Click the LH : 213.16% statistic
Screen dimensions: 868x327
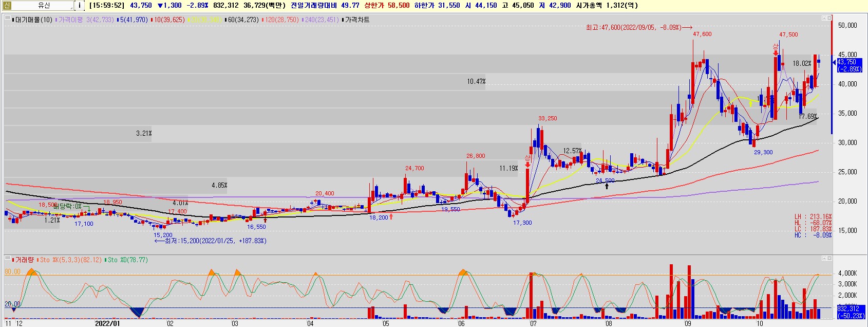813,216
